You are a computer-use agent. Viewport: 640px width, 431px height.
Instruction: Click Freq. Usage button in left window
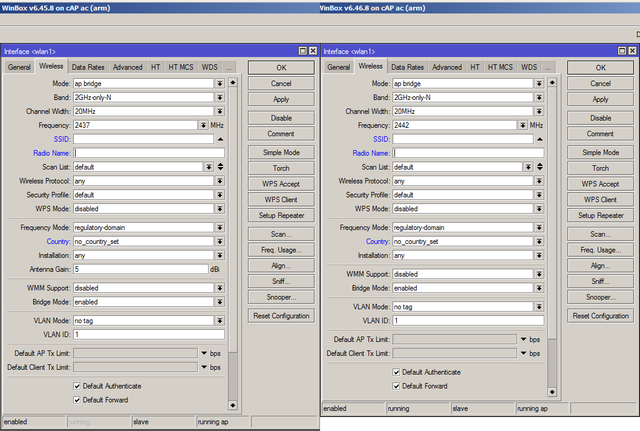point(281,250)
